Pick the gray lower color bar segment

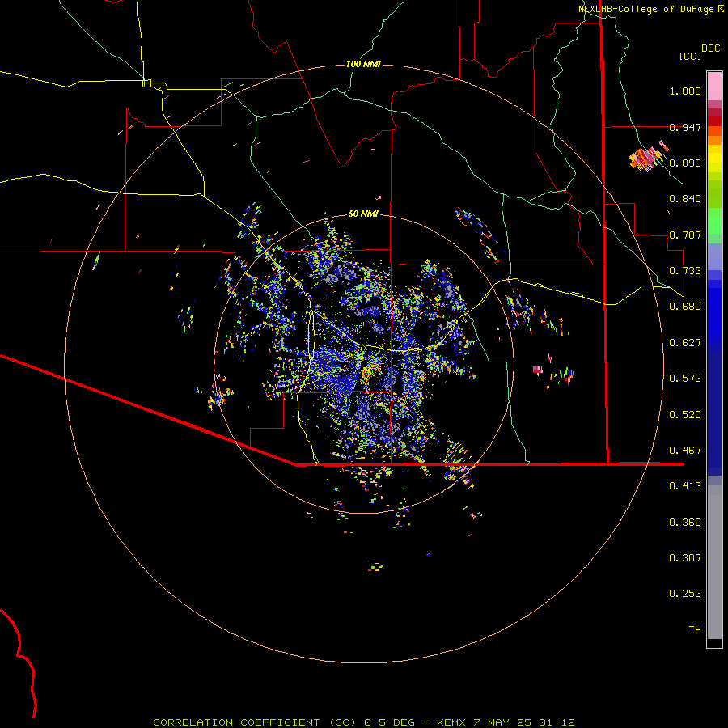coord(714,562)
